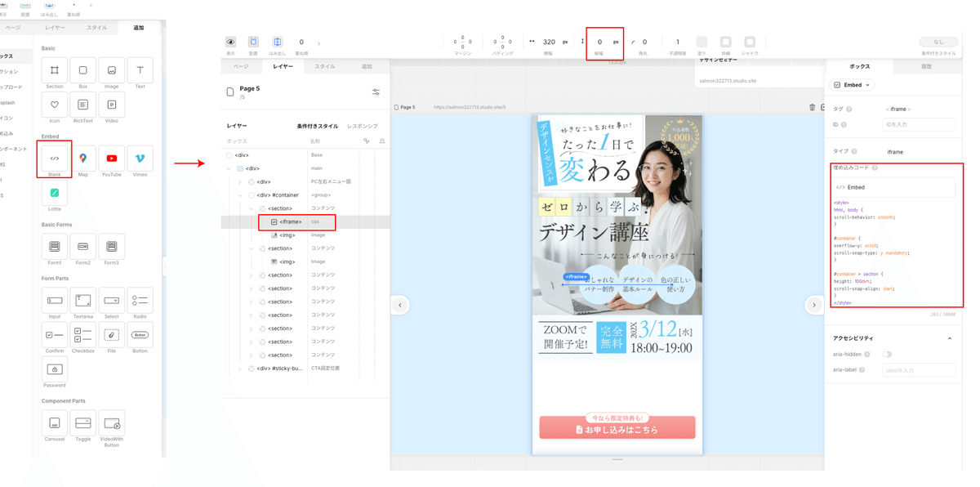This screenshot has width=980, height=487.
Task: Select the Map embed icon
Action: 82,157
